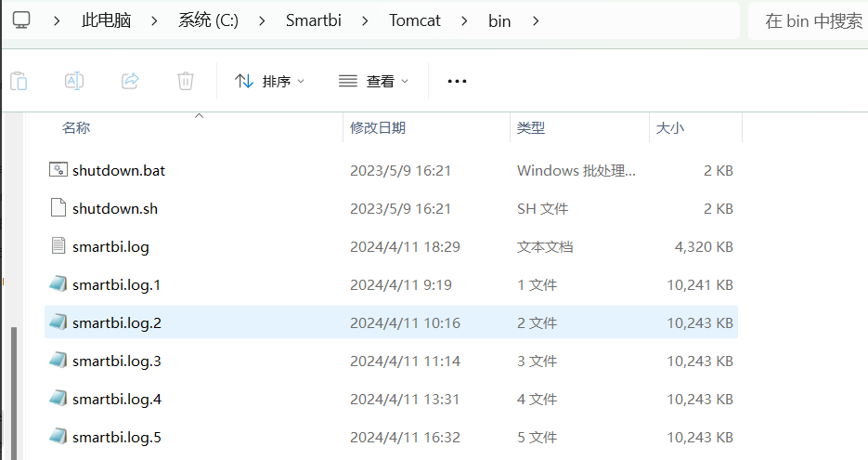The width and height of the screenshot is (868, 460).
Task: Click the shutdown.bat file icon
Action: (58, 169)
